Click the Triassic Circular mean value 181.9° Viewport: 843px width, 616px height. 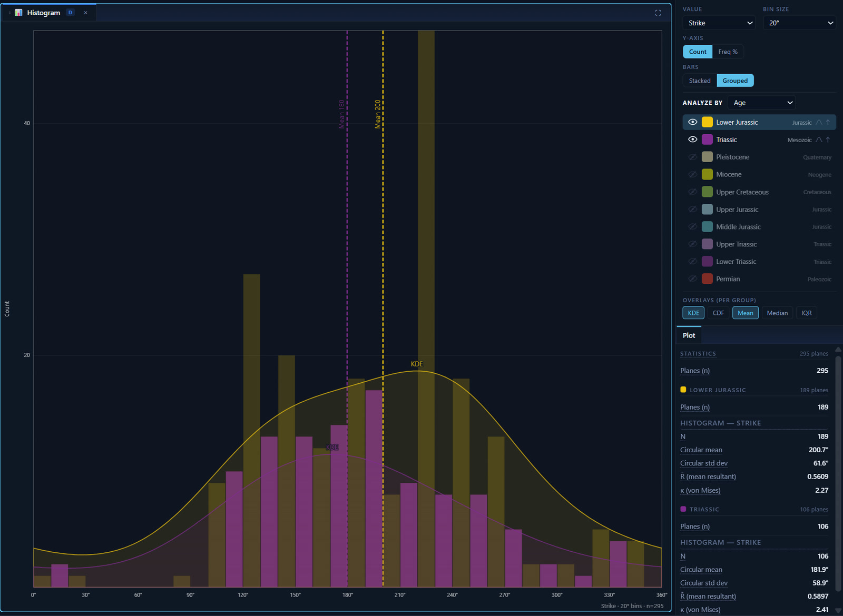click(819, 569)
